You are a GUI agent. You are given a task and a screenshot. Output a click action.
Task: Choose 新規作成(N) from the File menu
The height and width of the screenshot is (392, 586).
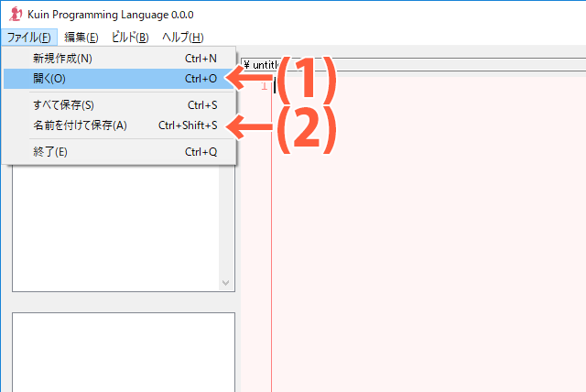pyautogui.click(x=120, y=59)
